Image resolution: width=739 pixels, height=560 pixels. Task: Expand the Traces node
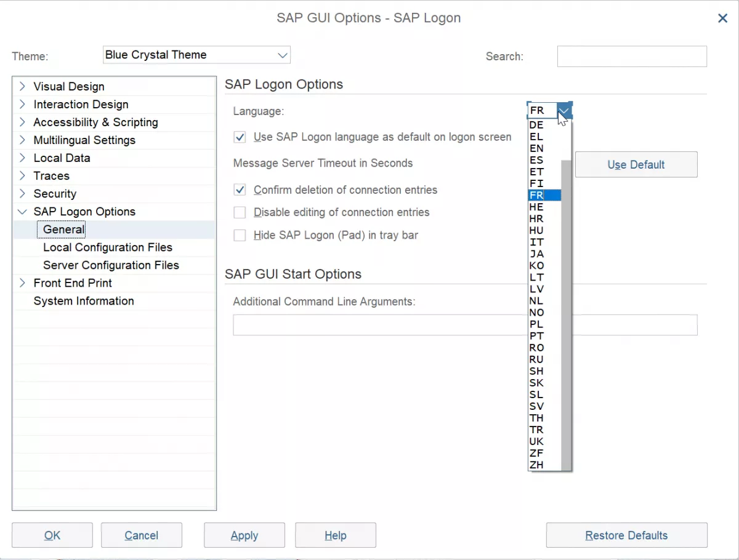pyautogui.click(x=23, y=176)
